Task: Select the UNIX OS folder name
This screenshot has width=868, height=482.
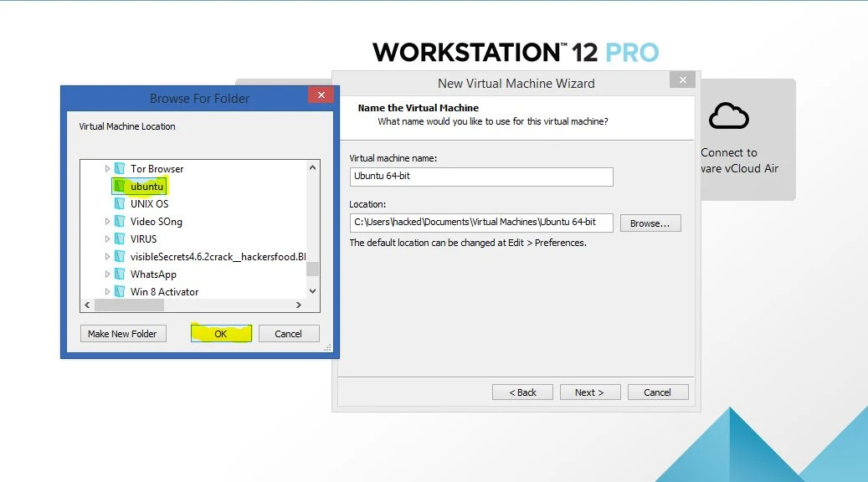Action: (x=150, y=203)
